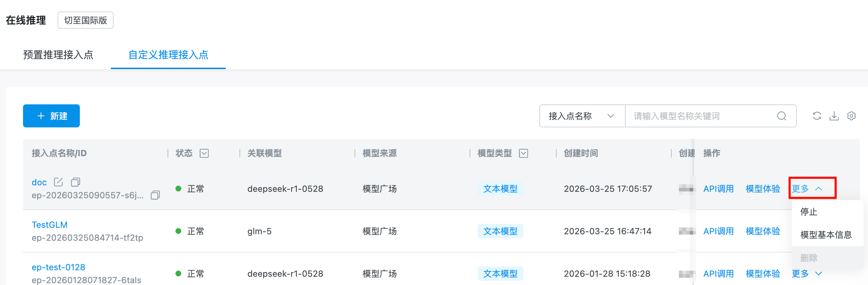
Task: Choose Stop from the More menu
Action: [809, 212]
